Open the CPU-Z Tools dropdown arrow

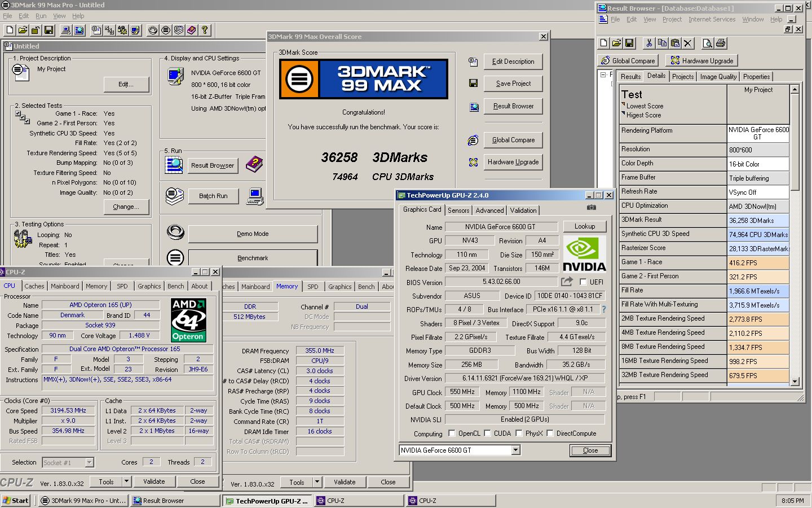click(x=127, y=481)
